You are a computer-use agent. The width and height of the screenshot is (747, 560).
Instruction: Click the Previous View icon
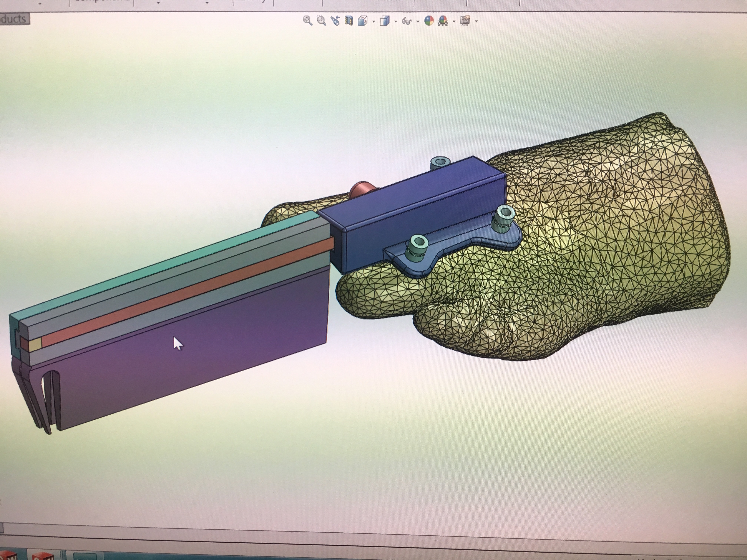point(335,21)
